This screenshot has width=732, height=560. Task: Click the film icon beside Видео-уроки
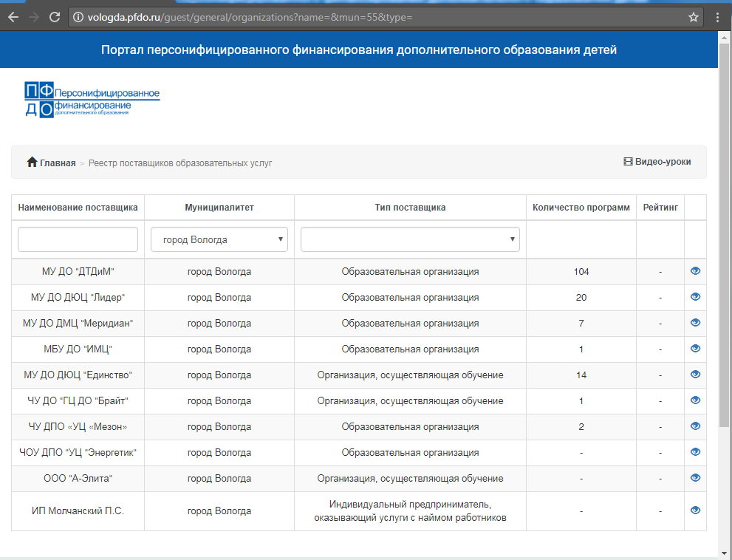tap(628, 162)
